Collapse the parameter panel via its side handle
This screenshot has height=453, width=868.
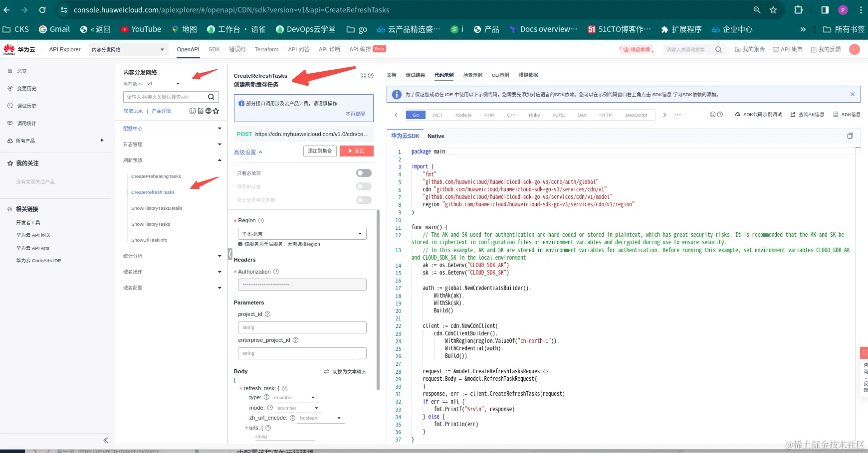(x=230, y=254)
